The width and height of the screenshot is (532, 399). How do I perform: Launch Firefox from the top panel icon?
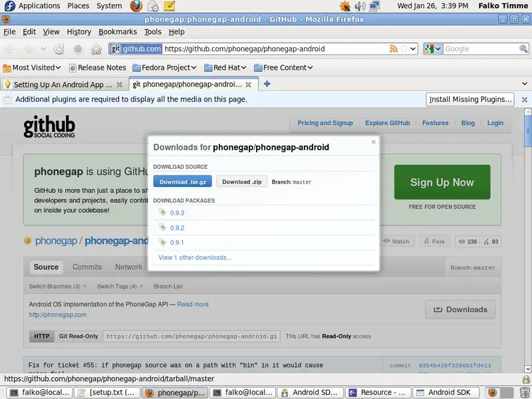(136, 6)
